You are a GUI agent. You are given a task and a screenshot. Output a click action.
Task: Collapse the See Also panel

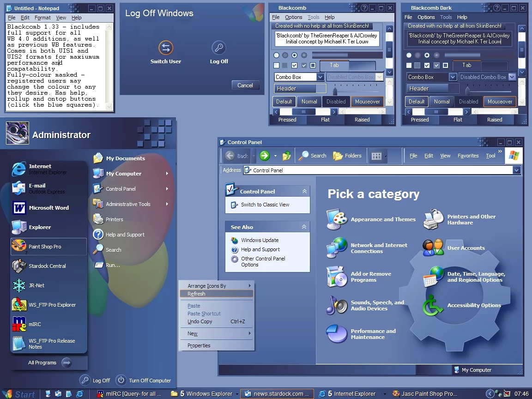[304, 227]
